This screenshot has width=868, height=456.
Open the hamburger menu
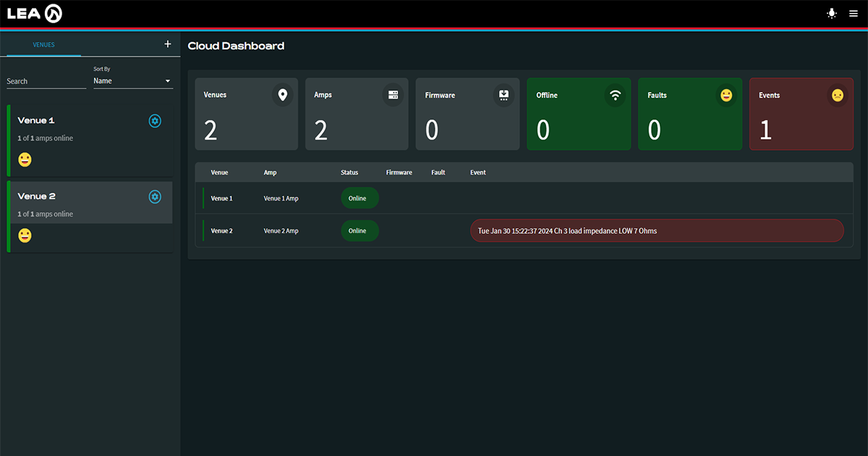pyautogui.click(x=854, y=14)
